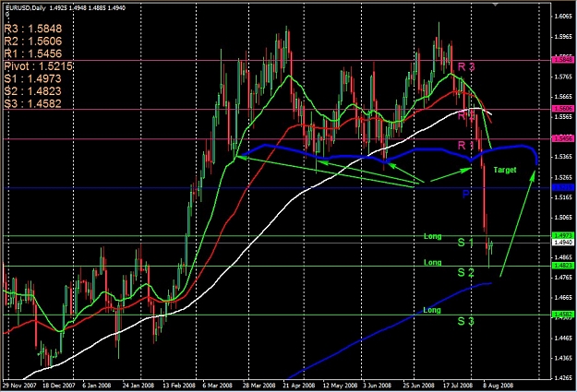Click the pink 1.5606 price tag

(x=563, y=109)
